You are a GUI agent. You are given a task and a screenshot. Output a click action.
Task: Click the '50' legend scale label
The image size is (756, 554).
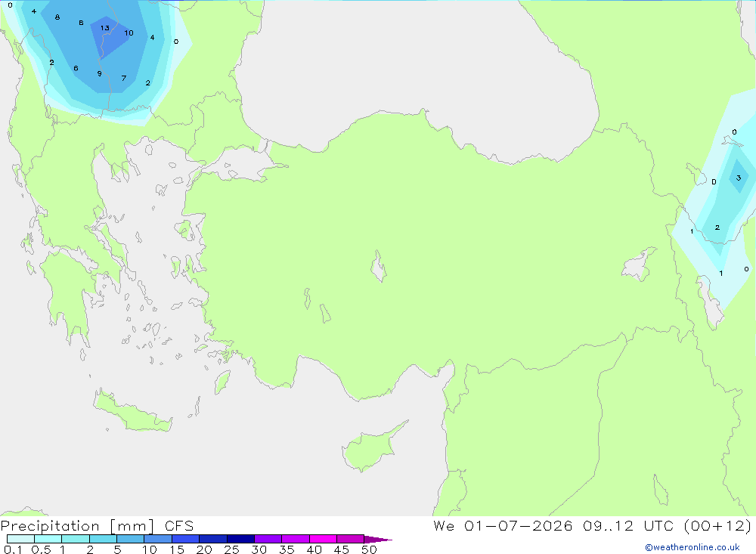[x=370, y=549]
